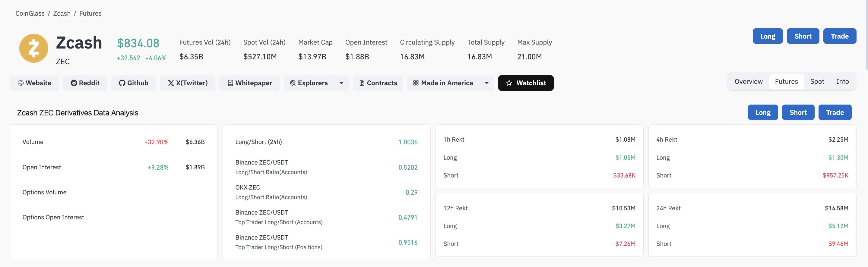The width and height of the screenshot is (868, 267).
Task: Select the Futures tab
Action: pos(787,81)
